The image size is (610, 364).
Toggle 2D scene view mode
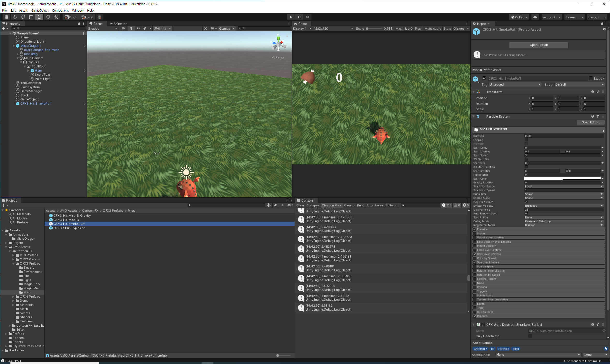[123, 28]
